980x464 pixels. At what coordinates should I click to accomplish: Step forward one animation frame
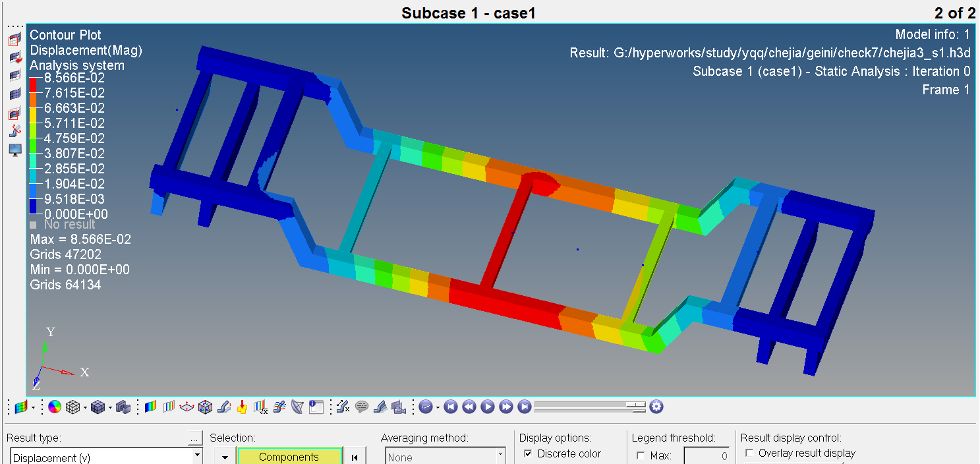point(506,407)
